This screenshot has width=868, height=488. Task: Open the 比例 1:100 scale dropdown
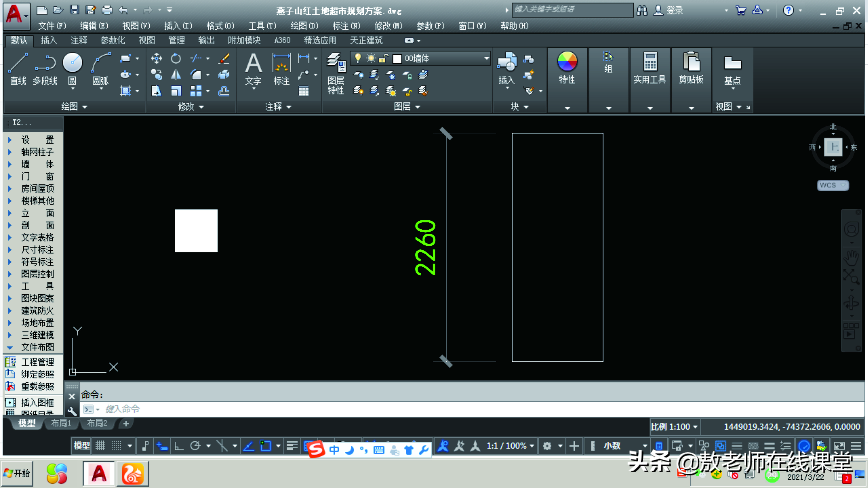point(674,427)
